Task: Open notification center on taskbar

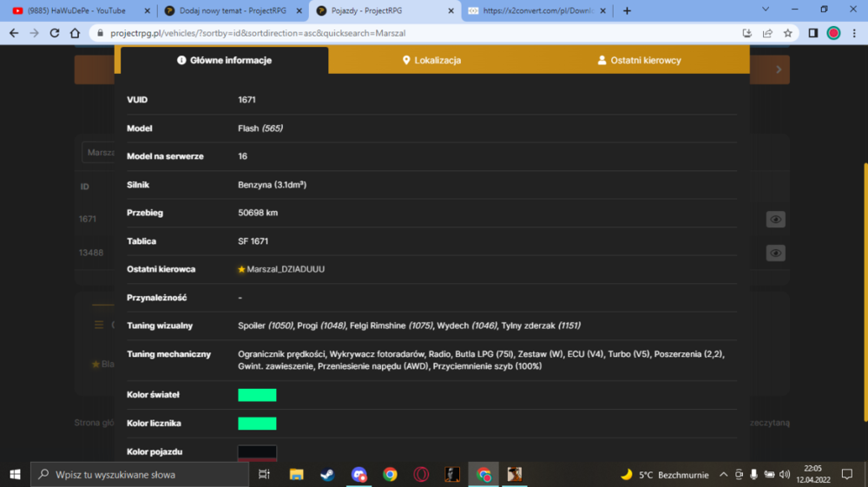Action: pyautogui.click(x=847, y=474)
